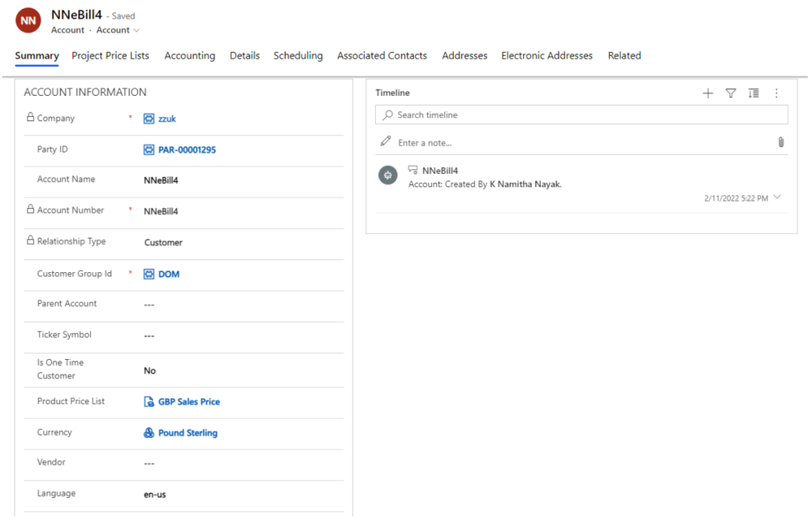The height and width of the screenshot is (520, 812).
Task: Switch to the Project Price Lists tab
Action: coord(110,56)
